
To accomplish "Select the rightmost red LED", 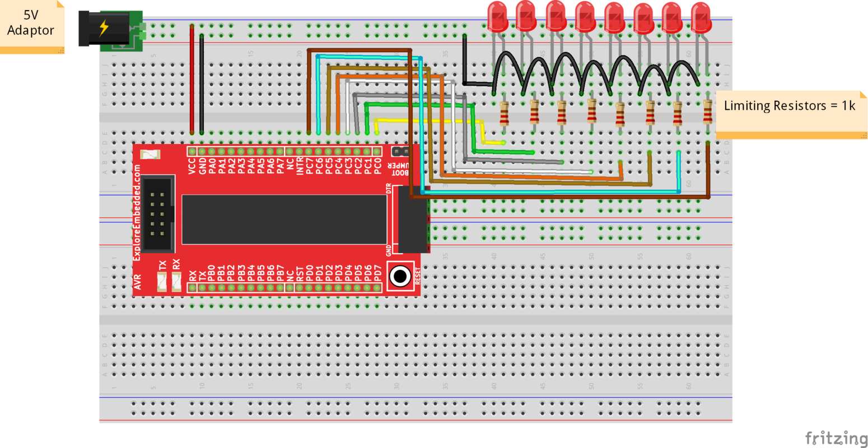I will [x=701, y=18].
